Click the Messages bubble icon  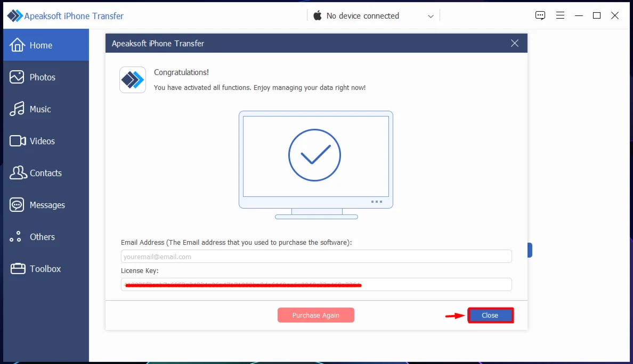pos(17,205)
